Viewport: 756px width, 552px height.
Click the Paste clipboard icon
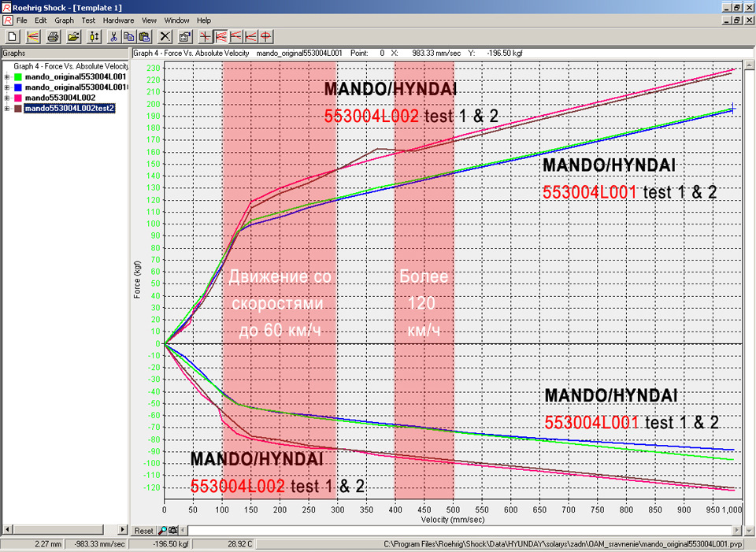(144, 37)
